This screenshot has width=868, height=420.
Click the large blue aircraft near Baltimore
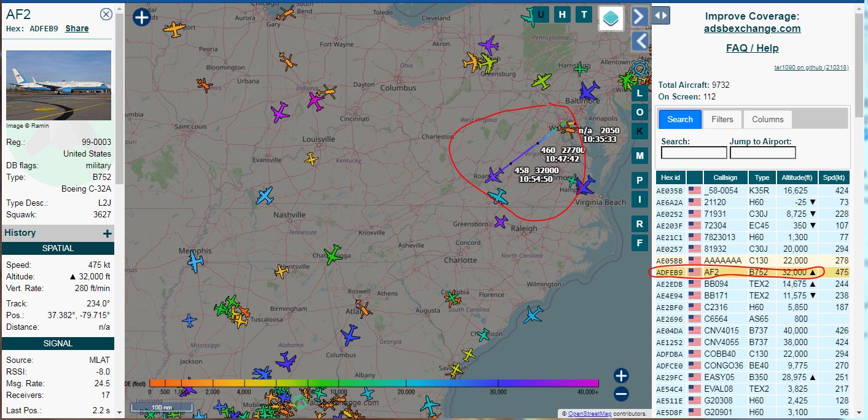589,91
